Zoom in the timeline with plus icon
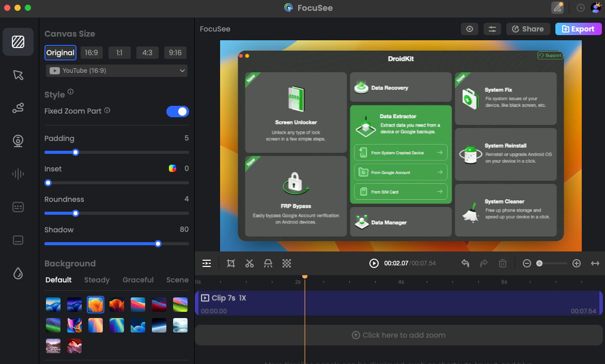This screenshot has width=605, height=364. click(x=577, y=263)
